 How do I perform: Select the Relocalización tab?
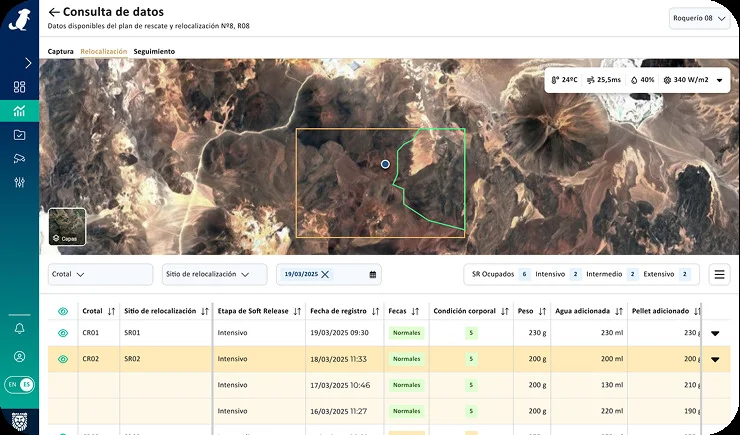click(103, 51)
